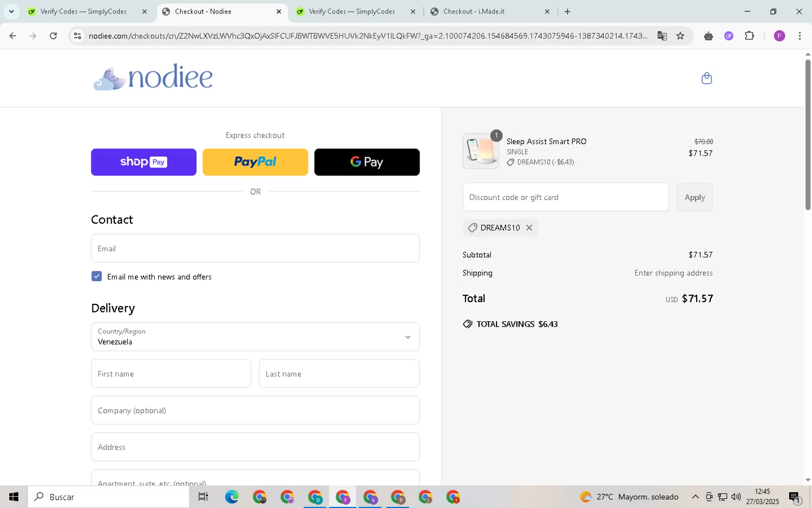This screenshot has height=508, width=812.
Task: Open a new browser tab
Action: tap(567, 11)
